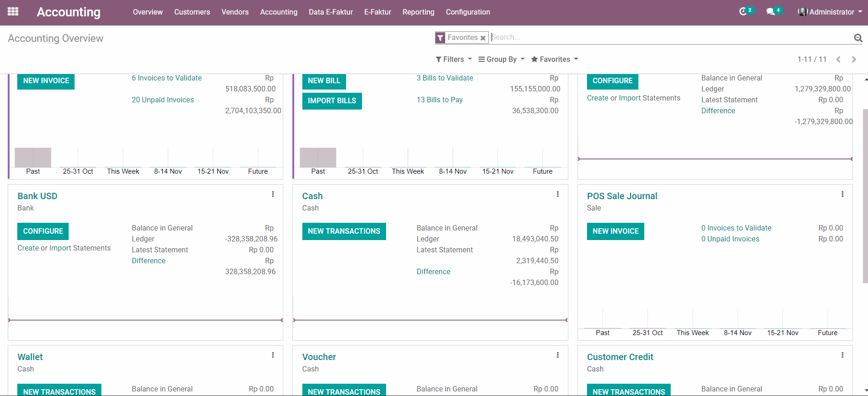
Task: Open the POS Sale Journal kebab menu
Action: 842,194
